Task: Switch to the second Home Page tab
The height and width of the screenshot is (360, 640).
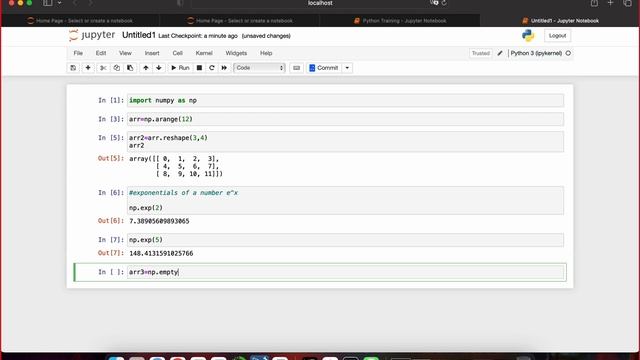Action: (x=240, y=20)
